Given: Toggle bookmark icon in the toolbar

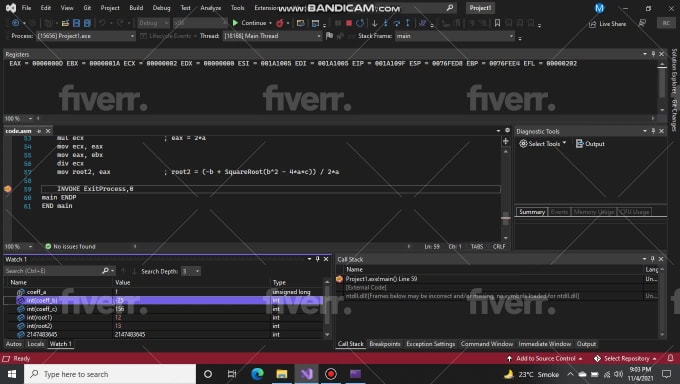Looking at the screenshot, I should point(497,23).
